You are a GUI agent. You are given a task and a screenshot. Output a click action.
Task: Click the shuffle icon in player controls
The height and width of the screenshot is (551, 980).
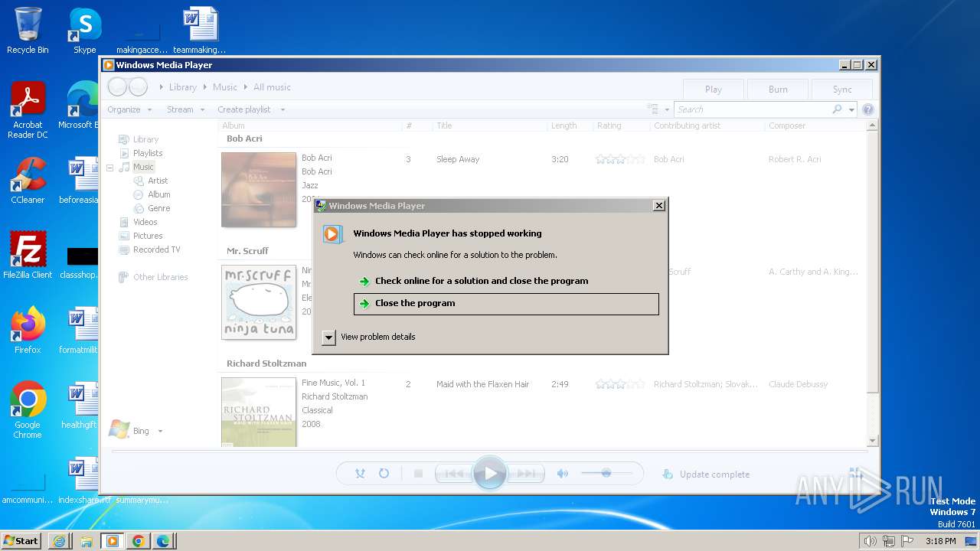pyautogui.click(x=360, y=474)
